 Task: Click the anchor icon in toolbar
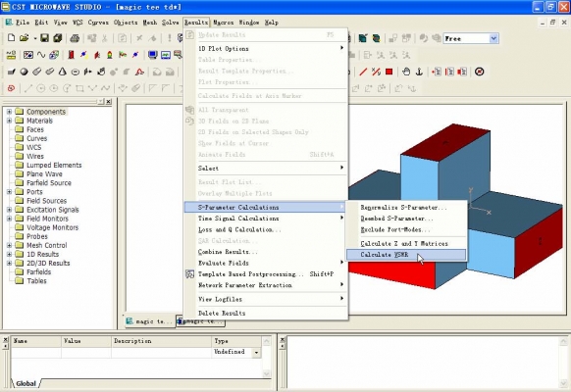419,72
